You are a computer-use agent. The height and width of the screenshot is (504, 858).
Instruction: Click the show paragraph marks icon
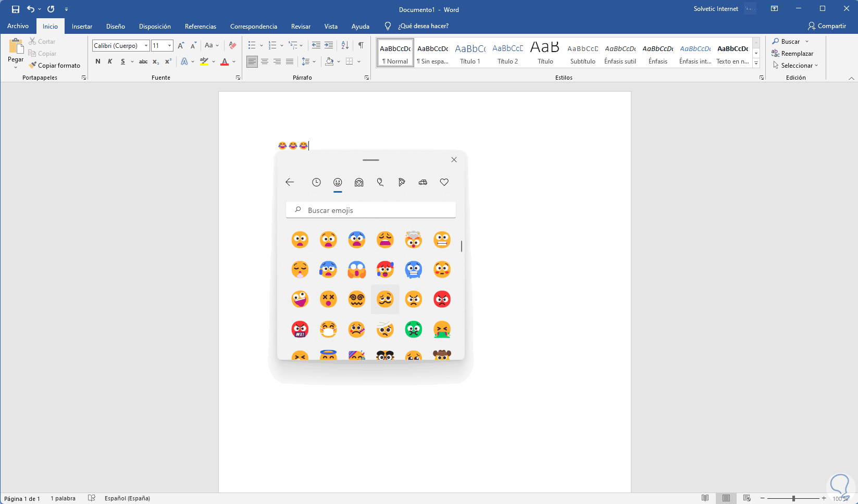(360, 46)
